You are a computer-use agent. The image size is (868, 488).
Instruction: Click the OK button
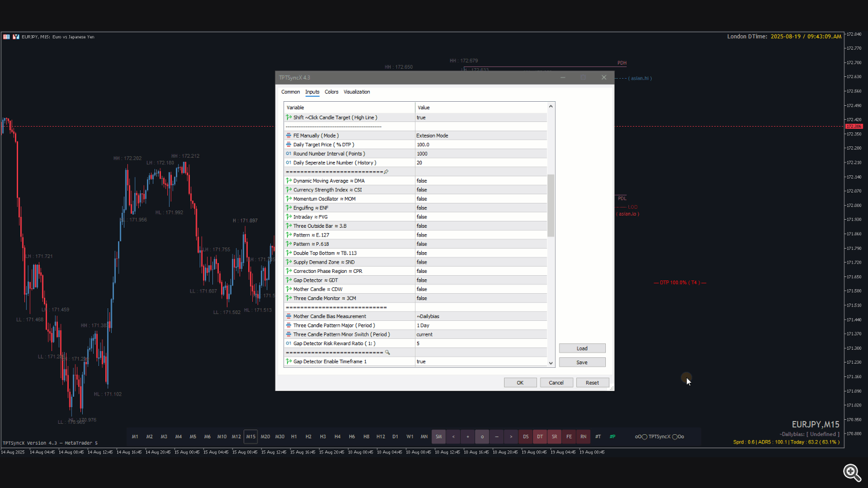[520, 383]
